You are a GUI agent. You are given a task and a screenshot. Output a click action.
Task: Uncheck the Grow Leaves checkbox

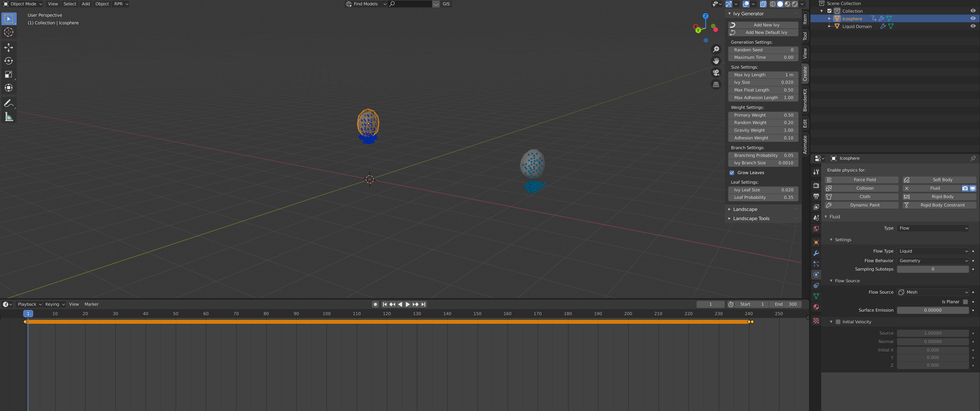(732, 173)
